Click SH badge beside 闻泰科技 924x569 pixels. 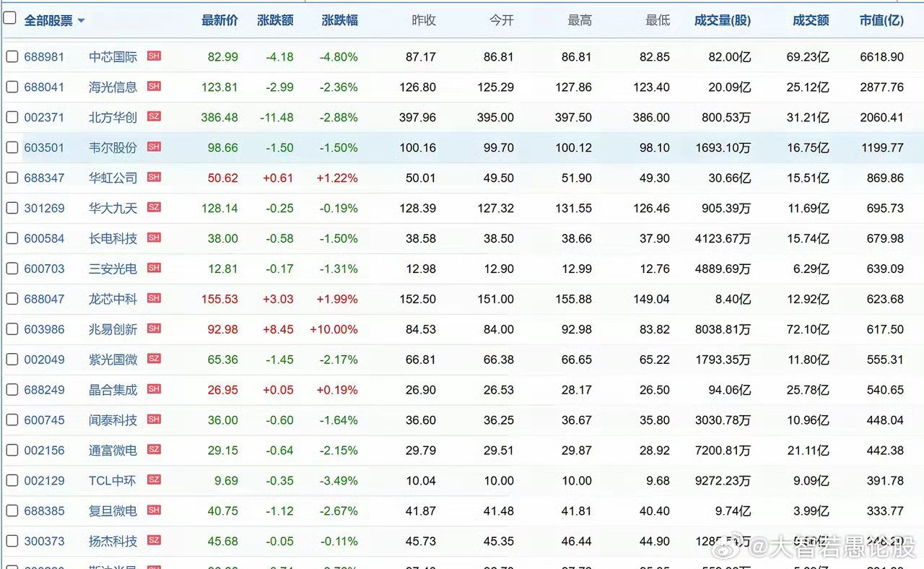[154, 420]
